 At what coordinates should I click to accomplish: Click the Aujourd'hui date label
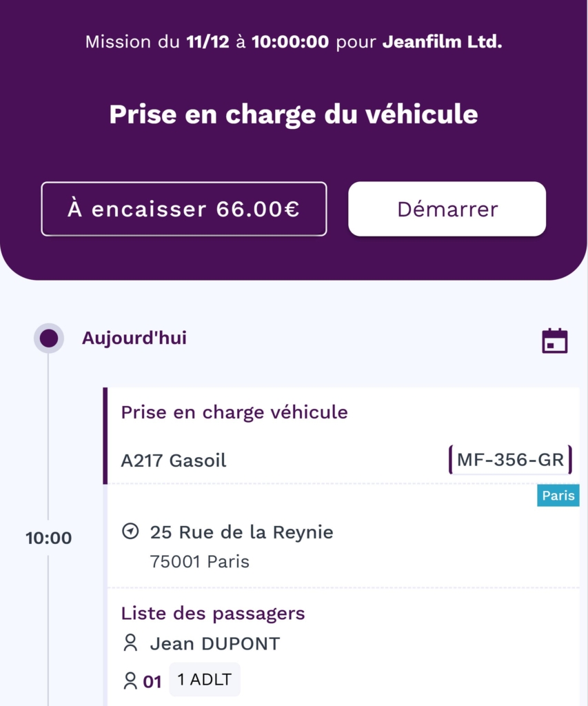click(x=134, y=339)
